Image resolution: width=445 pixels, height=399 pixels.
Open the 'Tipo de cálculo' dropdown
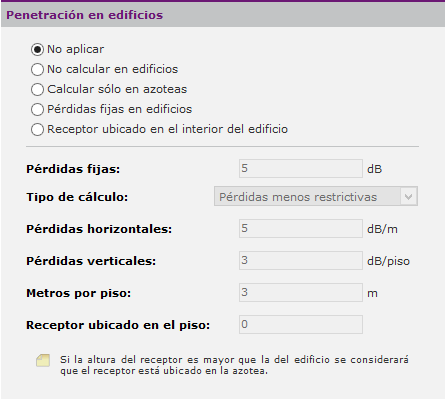coord(316,196)
